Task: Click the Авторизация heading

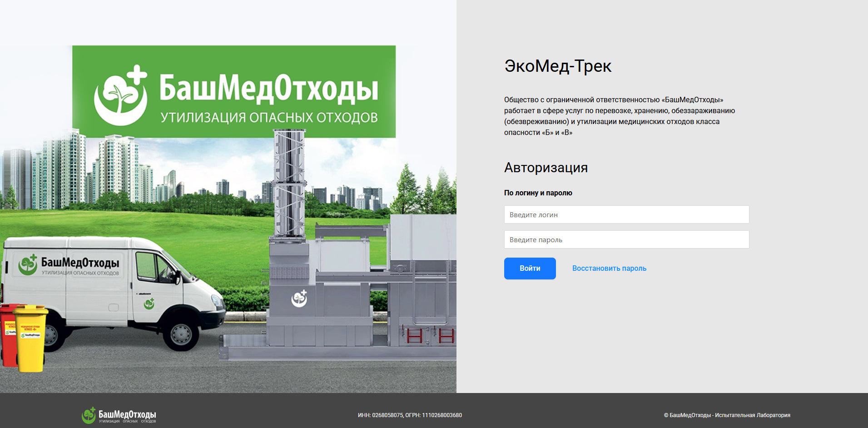Action: pos(546,168)
